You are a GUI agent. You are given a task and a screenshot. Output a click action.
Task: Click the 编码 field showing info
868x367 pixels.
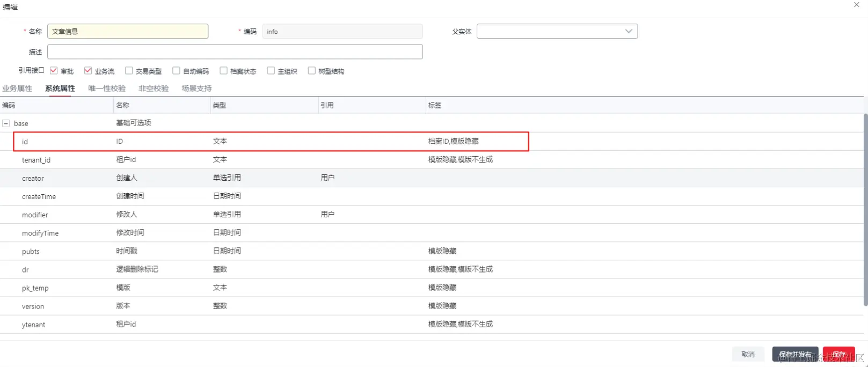pos(342,31)
